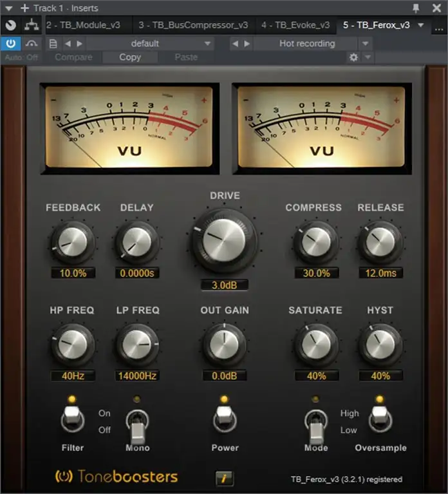
Task: Select next preset after Hot recording
Action: [247, 44]
